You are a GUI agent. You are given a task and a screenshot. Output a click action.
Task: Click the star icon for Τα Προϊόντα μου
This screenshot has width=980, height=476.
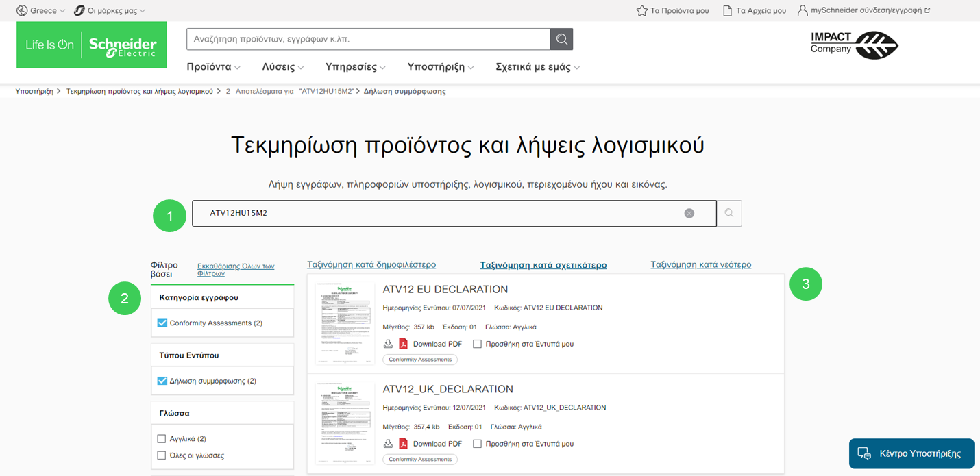642,10
